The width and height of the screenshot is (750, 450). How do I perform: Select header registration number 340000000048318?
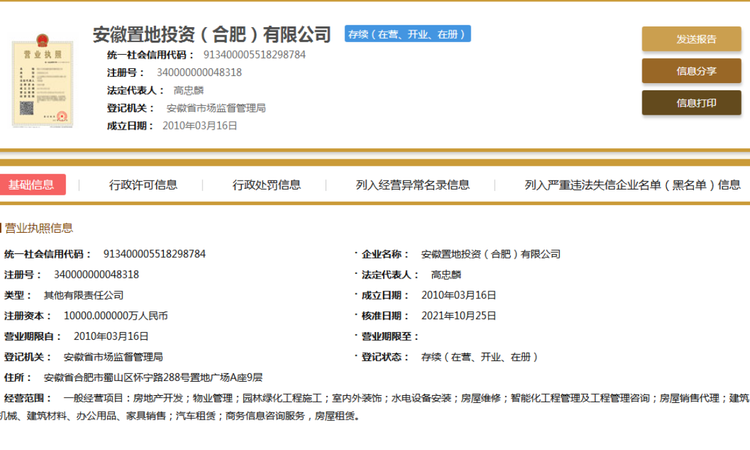[199, 73]
